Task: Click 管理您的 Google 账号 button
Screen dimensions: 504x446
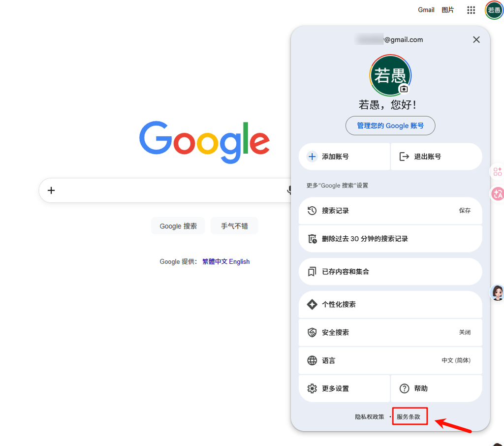Action: [x=390, y=126]
